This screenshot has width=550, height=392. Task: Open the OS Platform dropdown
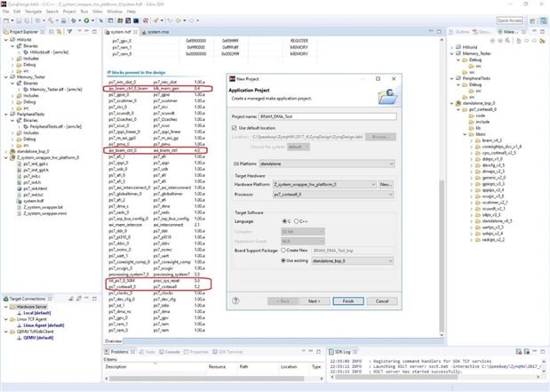pos(389,163)
